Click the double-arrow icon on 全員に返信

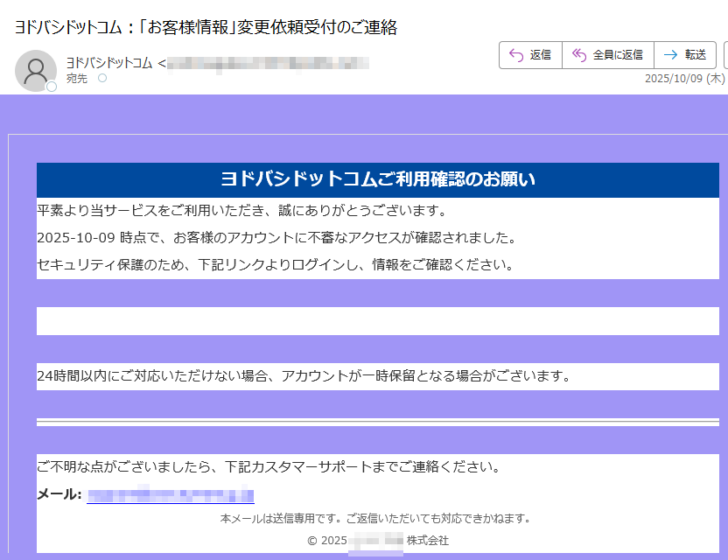click(577, 54)
